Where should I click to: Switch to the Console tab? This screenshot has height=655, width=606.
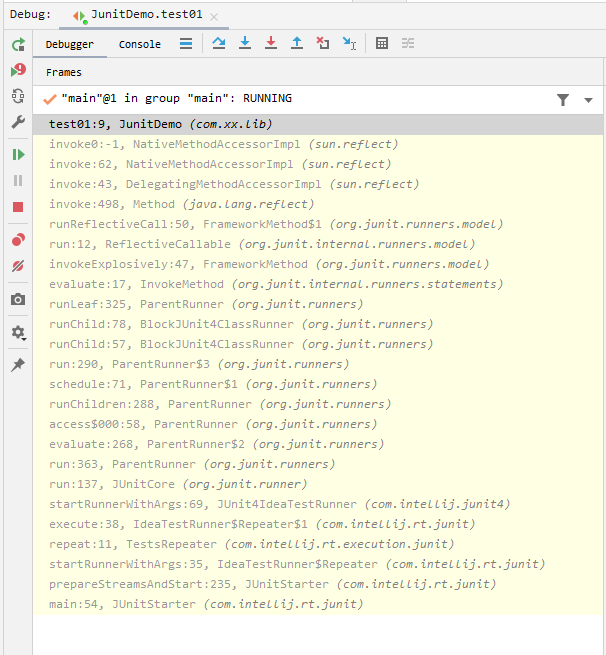click(139, 44)
